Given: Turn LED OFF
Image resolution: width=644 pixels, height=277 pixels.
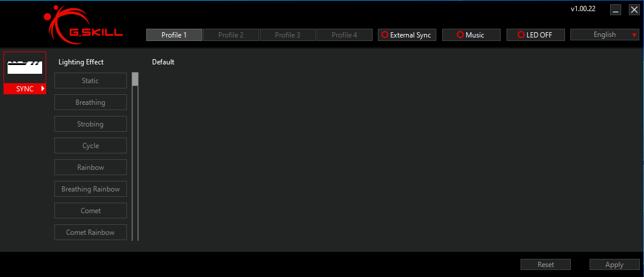Looking at the screenshot, I should click(535, 35).
